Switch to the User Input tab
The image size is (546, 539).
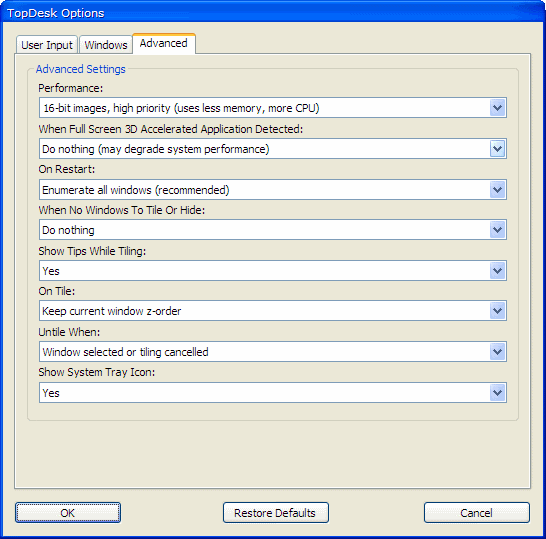[x=47, y=45]
